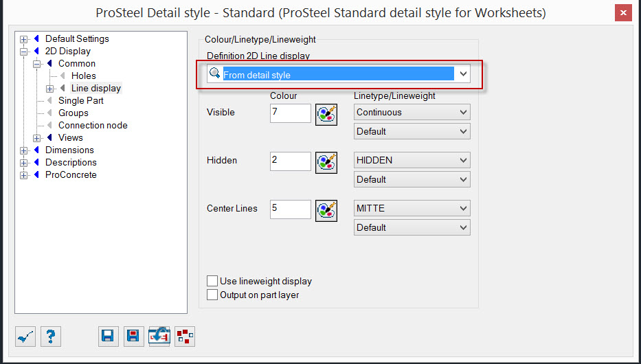Collapse the 2D Display tree node
This screenshot has width=641, height=364.
coord(24,52)
